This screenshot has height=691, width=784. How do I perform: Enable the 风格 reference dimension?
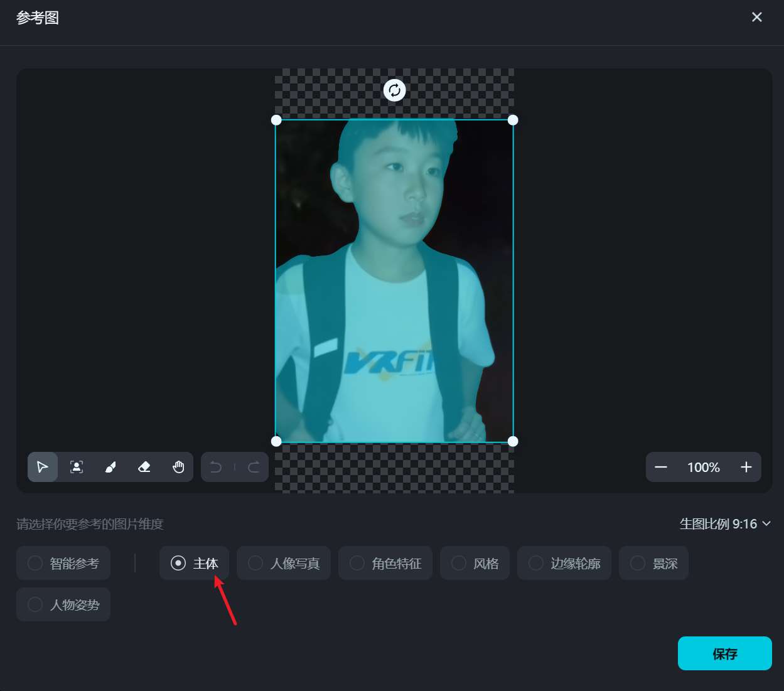coord(475,563)
